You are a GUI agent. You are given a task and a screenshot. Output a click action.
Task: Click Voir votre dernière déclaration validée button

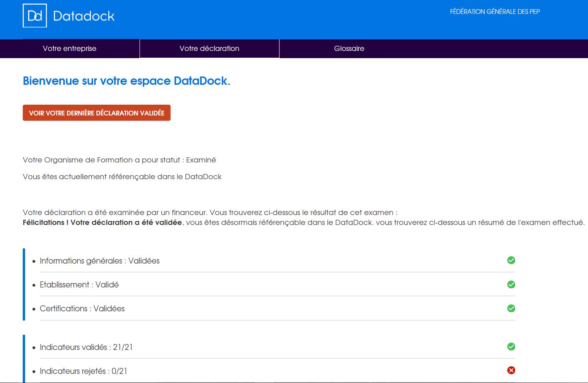point(96,113)
